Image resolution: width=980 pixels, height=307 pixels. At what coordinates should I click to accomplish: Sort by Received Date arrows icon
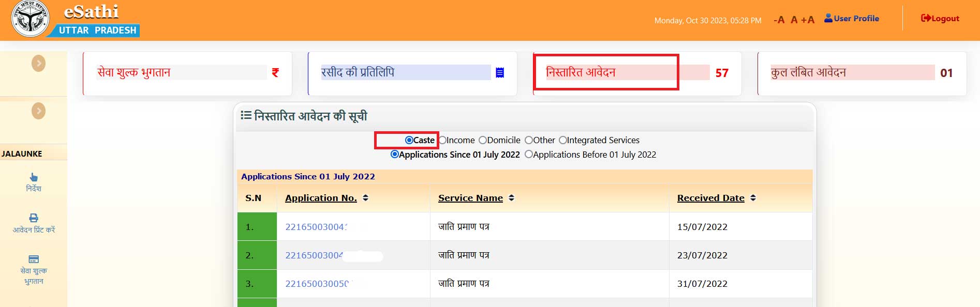(x=753, y=198)
